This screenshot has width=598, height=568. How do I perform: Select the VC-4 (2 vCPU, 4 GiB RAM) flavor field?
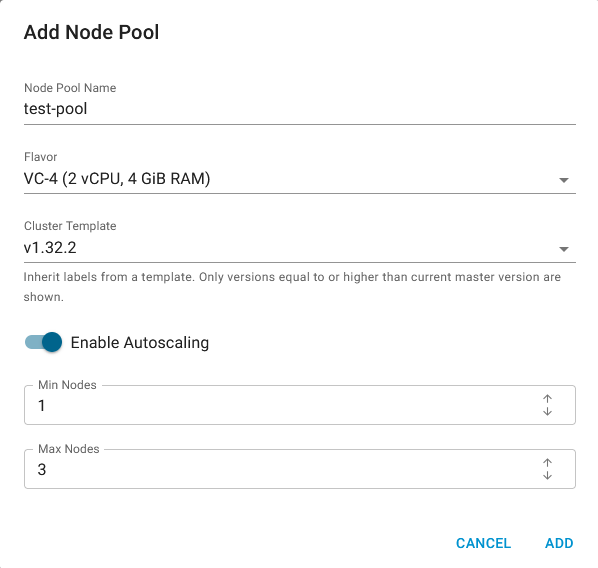point(299,179)
